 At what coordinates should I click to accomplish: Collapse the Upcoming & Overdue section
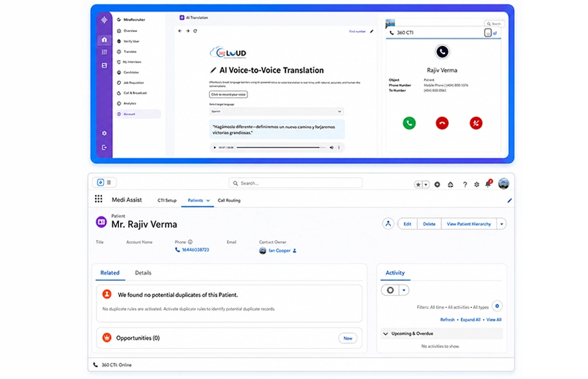pos(386,334)
